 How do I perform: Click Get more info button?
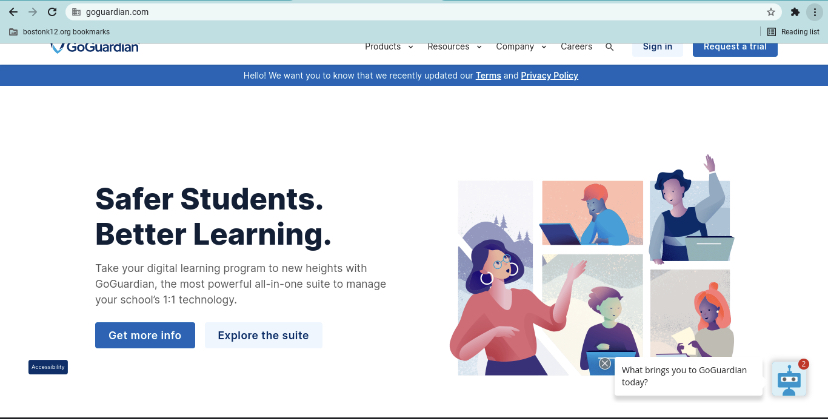(145, 335)
